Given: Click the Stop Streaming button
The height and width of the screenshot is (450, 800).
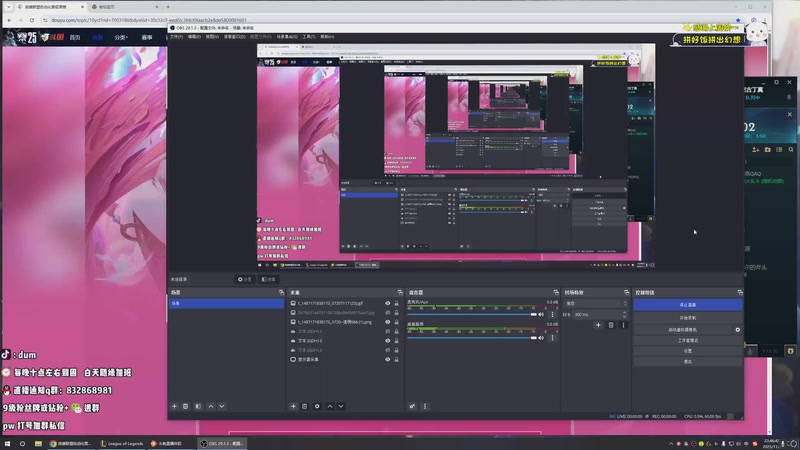Looking at the screenshot, I should (x=687, y=304).
